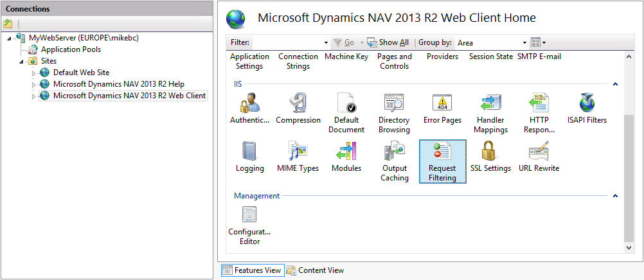Select the Request Filtering icon
Viewport: 644px width, 280px height.
click(442, 161)
